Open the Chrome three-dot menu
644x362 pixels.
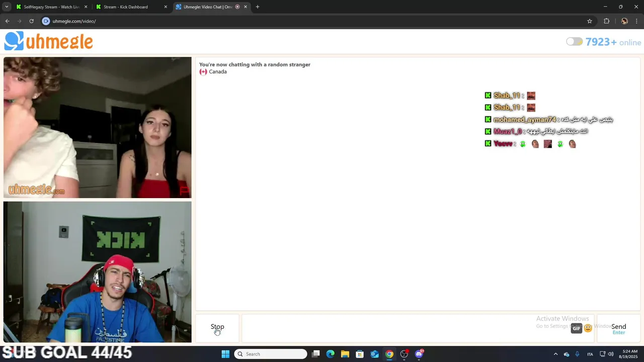[637, 21]
